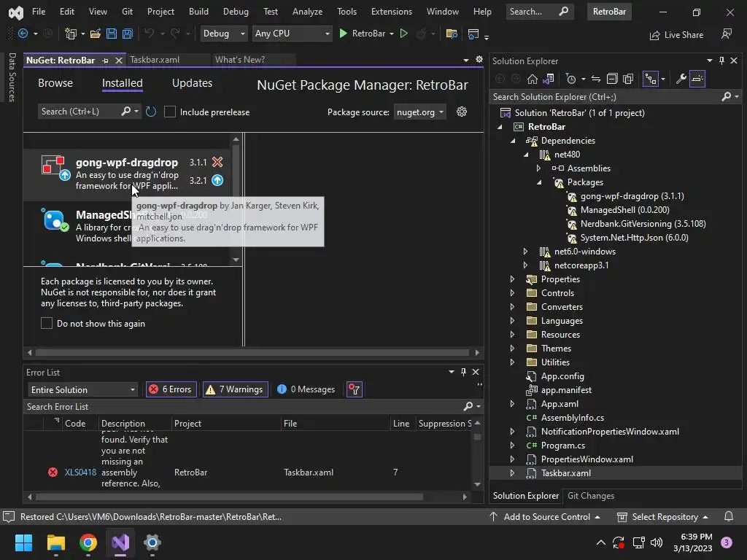Image resolution: width=747 pixels, height=560 pixels.
Task: Open the Taskbar.xaml document tab
Action: tap(155, 60)
